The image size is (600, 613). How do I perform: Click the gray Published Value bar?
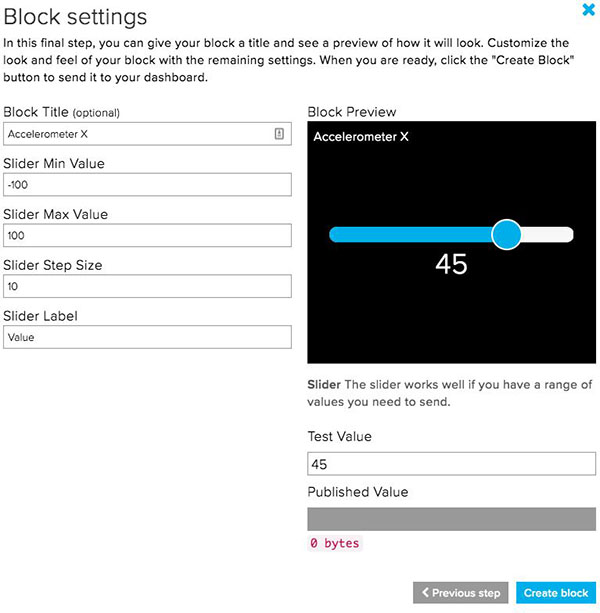pyautogui.click(x=451, y=518)
